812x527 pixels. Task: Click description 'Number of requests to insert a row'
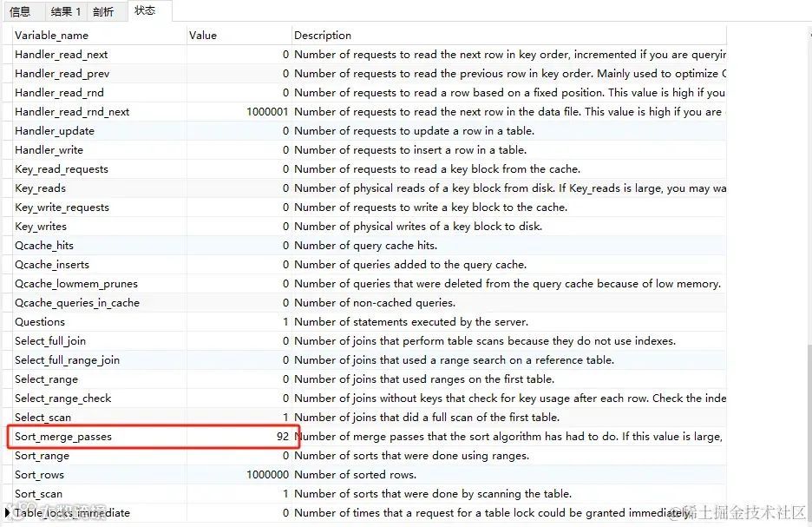click(410, 150)
